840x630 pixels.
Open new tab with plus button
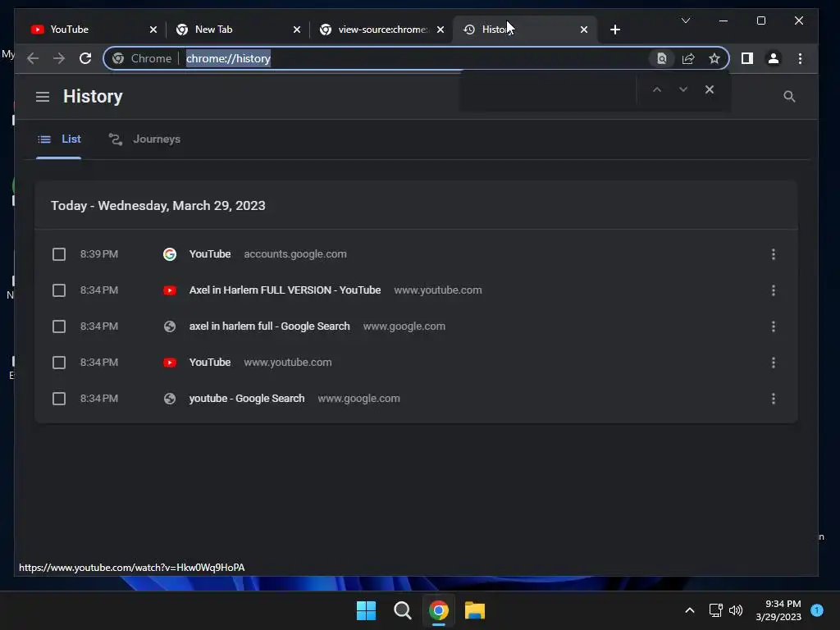click(615, 30)
